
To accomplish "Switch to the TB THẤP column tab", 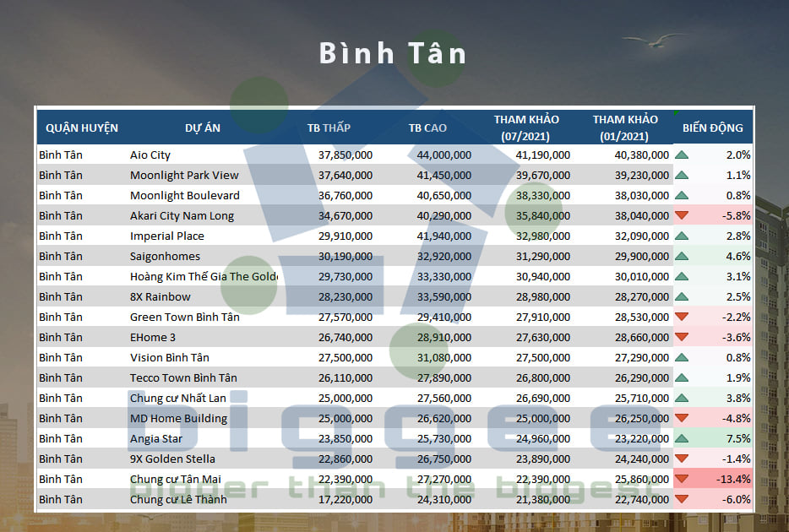I will point(329,127).
